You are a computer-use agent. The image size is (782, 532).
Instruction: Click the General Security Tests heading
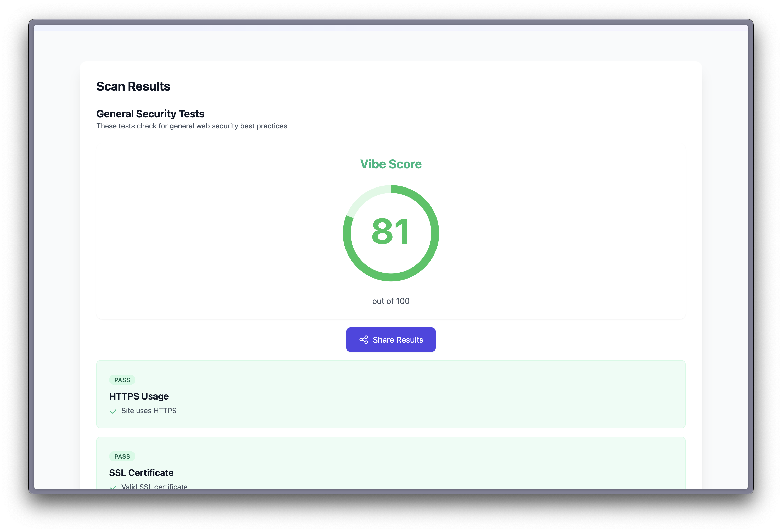point(150,114)
